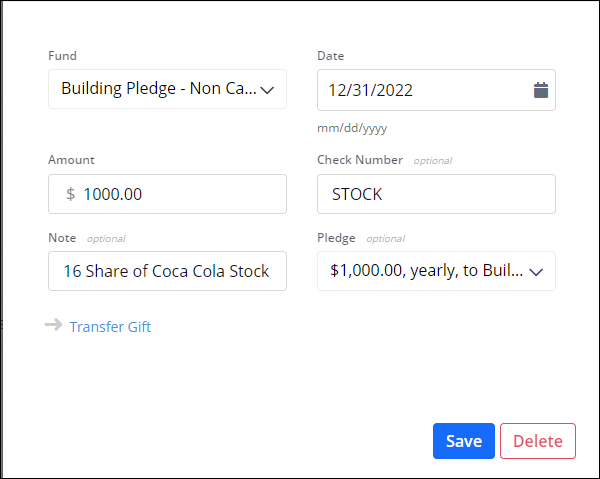The height and width of the screenshot is (479, 600).
Task: Open the calendar date picker icon
Action: [541, 90]
